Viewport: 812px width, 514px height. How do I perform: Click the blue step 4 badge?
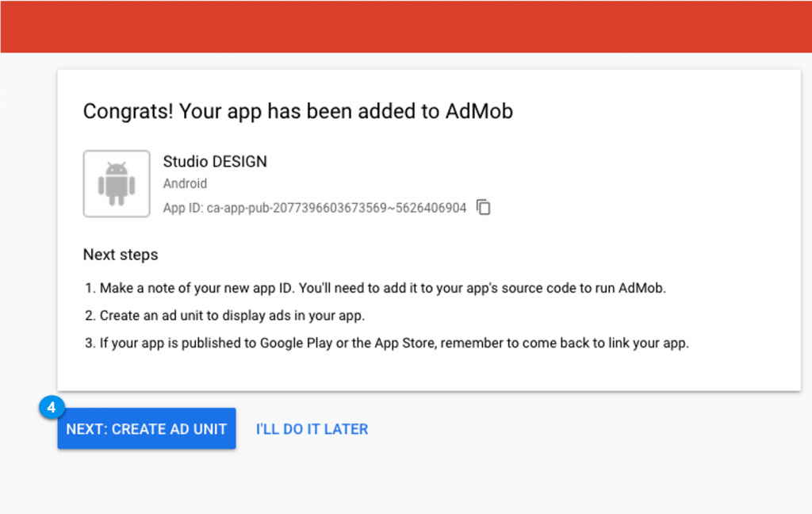[x=51, y=407]
